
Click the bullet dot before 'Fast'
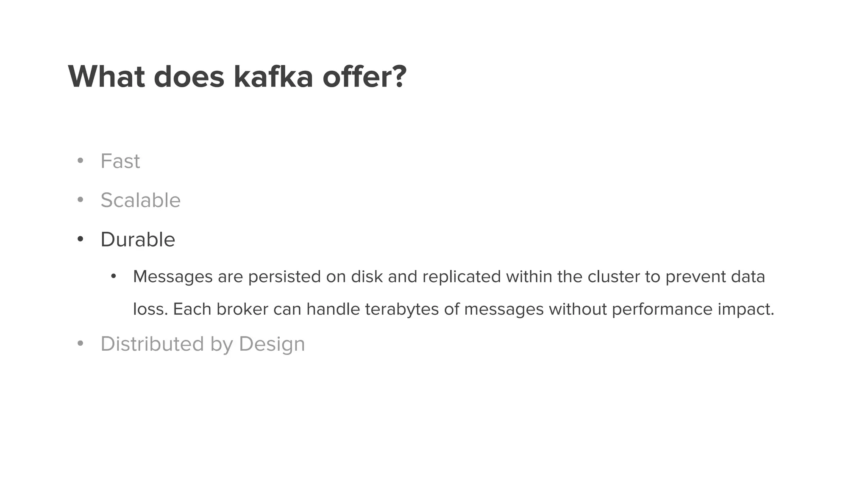point(80,161)
